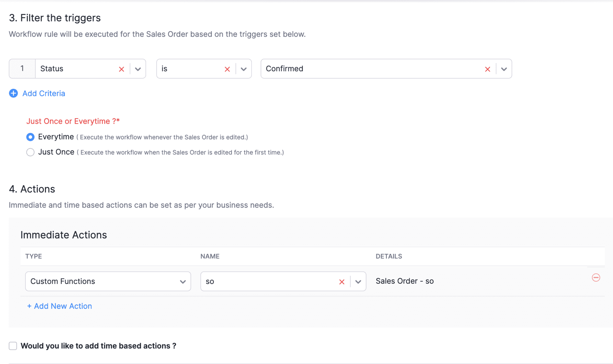Image resolution: width=613 pixels, height=364 pixels.
Task: Open the 'is' comparator dropdown arrow
Action: 244,69
